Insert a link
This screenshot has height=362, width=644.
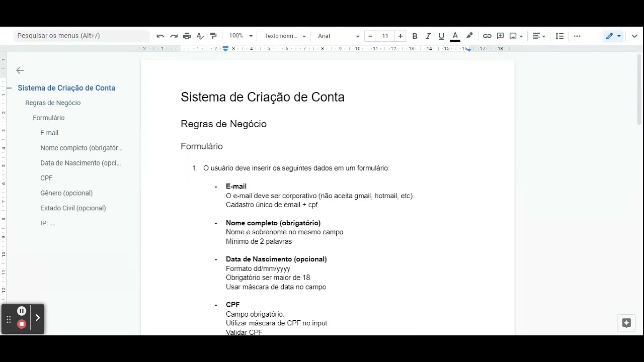point(487,36)
